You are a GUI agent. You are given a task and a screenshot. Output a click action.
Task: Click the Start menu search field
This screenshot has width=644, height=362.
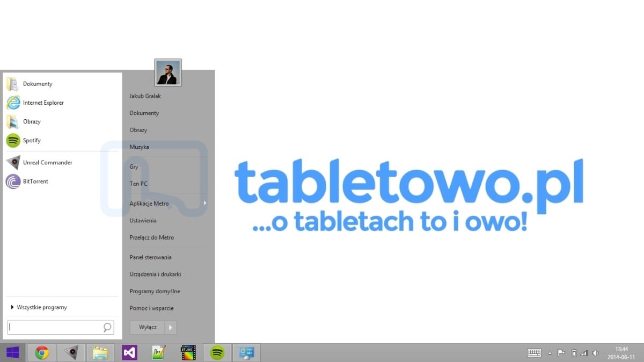(x=55, y=327)
